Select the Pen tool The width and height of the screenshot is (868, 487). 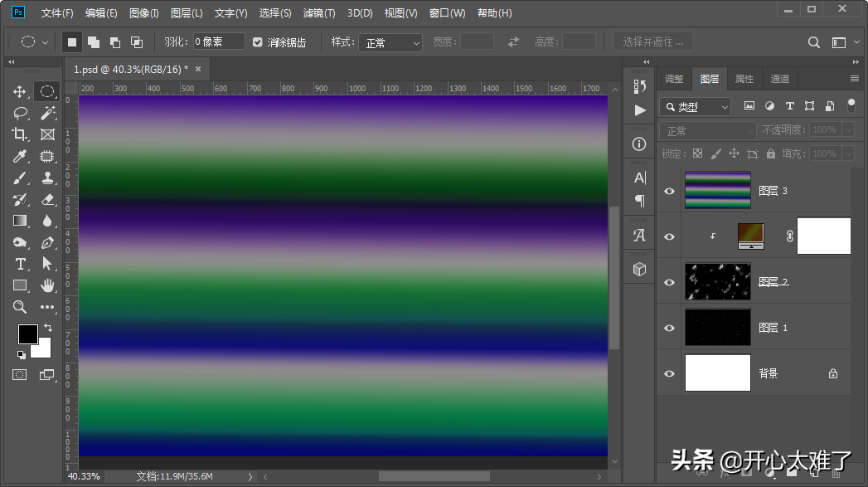(x=47, y=242)
